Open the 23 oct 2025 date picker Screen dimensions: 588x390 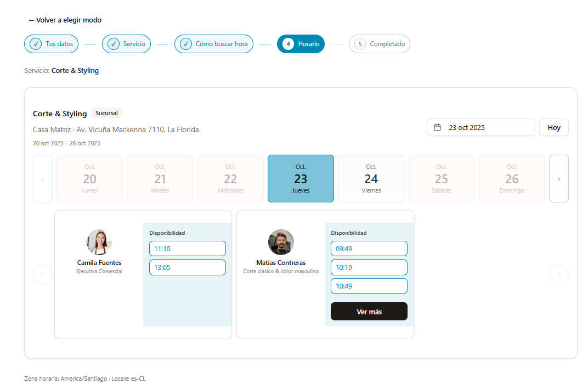click(x=480, y=127)
